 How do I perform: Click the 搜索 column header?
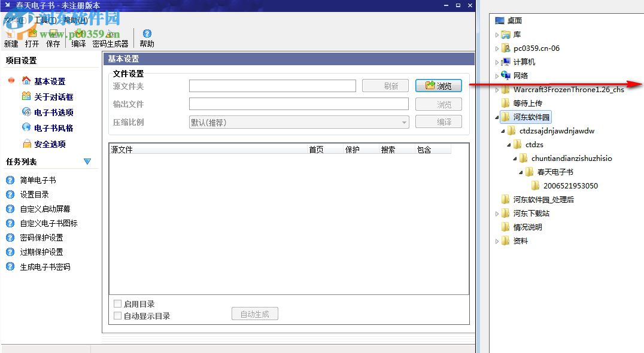(397, 150)
